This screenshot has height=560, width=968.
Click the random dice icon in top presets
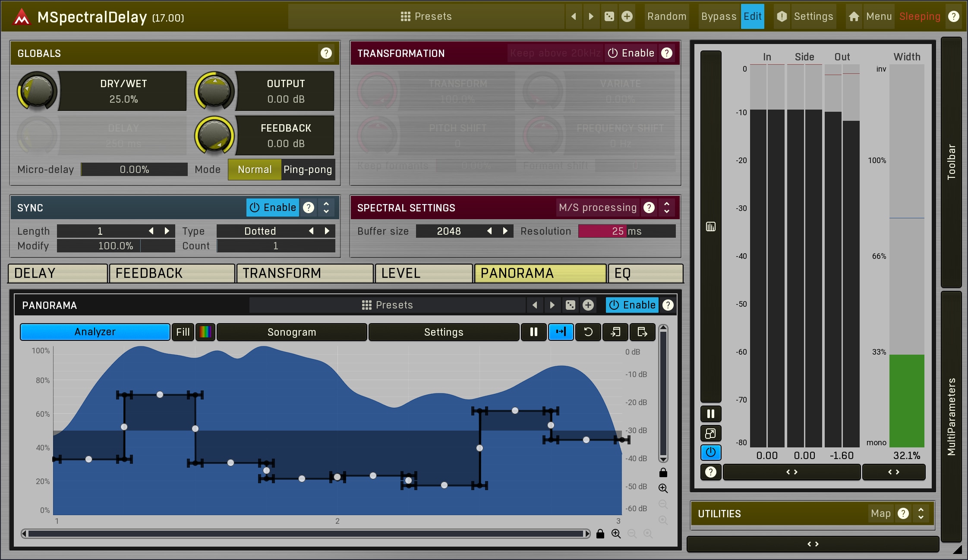click(609, 16)
